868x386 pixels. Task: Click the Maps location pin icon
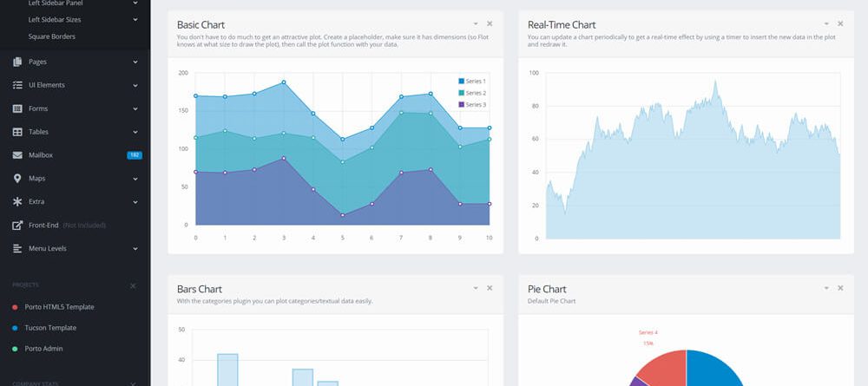click(18, 179)
